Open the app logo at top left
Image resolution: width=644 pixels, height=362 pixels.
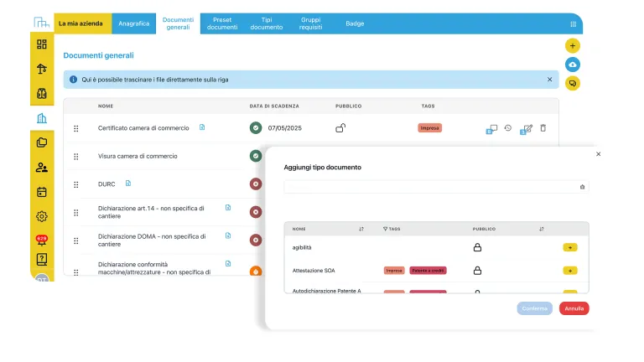tap(41, 22)
